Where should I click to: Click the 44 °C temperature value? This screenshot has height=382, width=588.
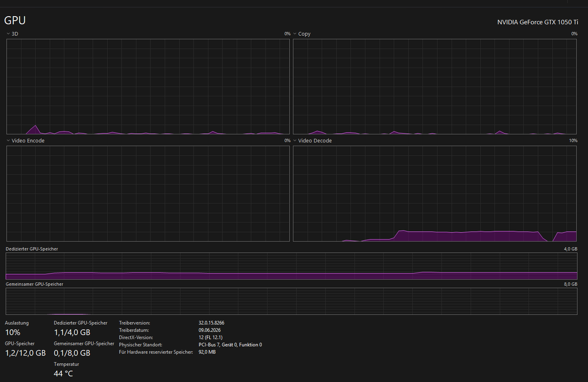coord(63,374)
